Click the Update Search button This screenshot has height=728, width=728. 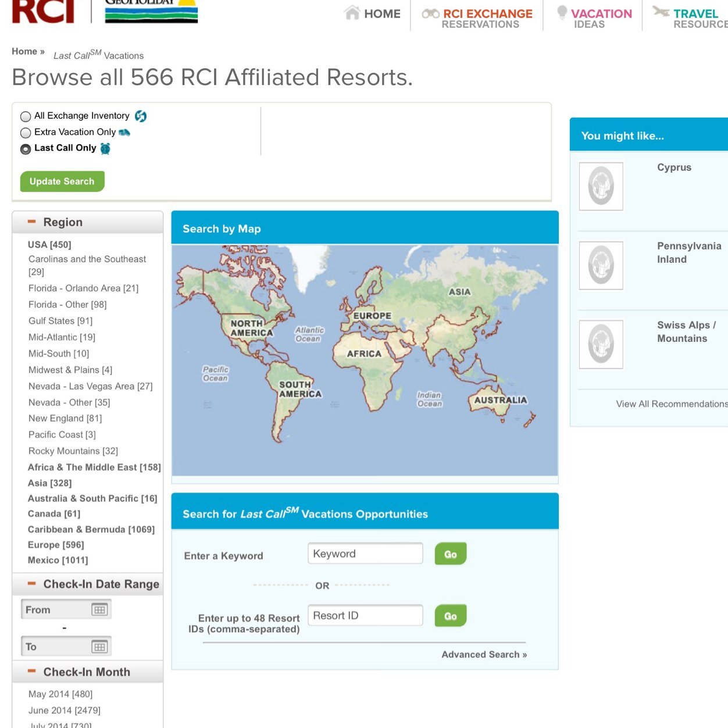pyautogui.click(x=62, y=181)
